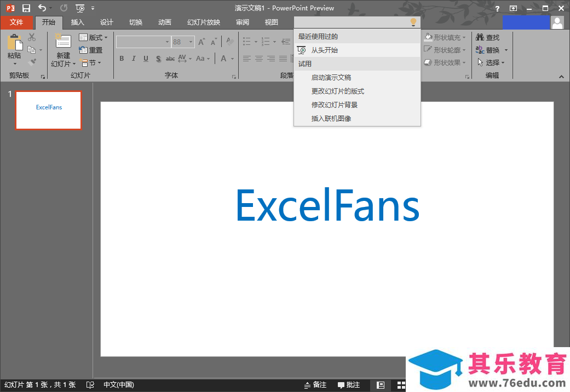
Task: Click the 替换 replace button
Action: coord(488,50)
